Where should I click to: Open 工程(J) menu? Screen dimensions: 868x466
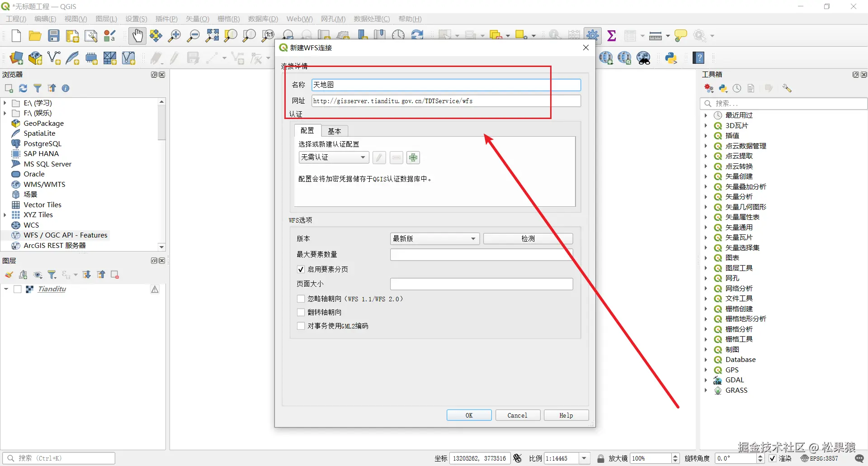point(16,19)
